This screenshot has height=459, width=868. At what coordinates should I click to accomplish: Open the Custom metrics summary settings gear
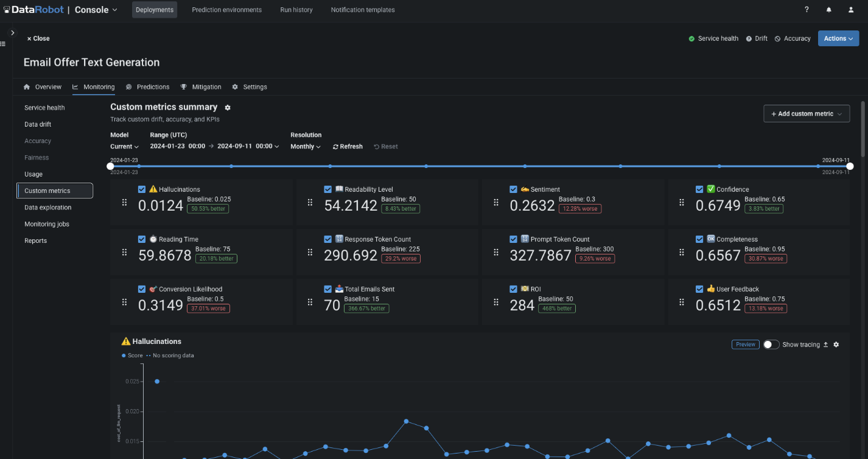click(228, 107)
